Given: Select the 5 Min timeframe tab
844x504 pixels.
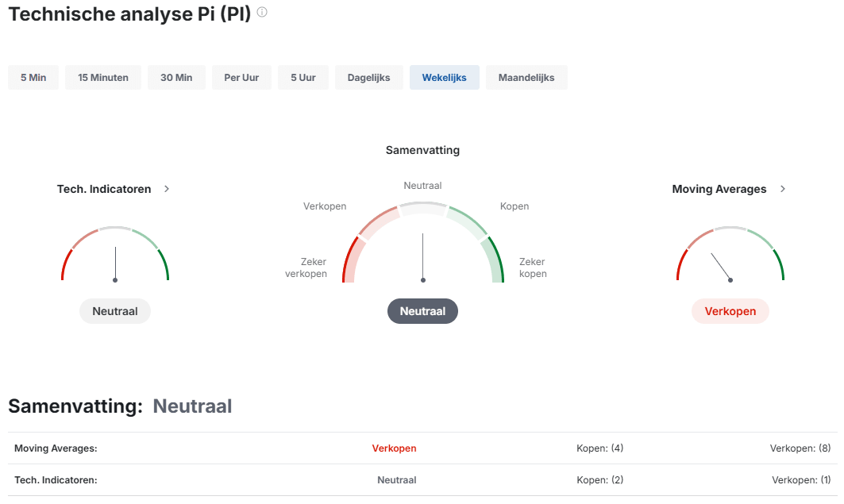Looking at the screenshot, I should 33,78.
